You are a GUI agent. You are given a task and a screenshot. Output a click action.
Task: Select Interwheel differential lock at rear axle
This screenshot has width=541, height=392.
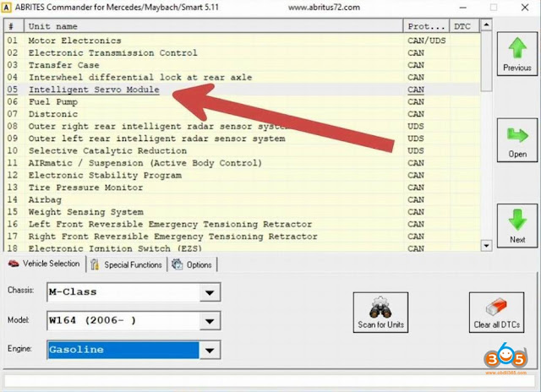pos(242,77)
